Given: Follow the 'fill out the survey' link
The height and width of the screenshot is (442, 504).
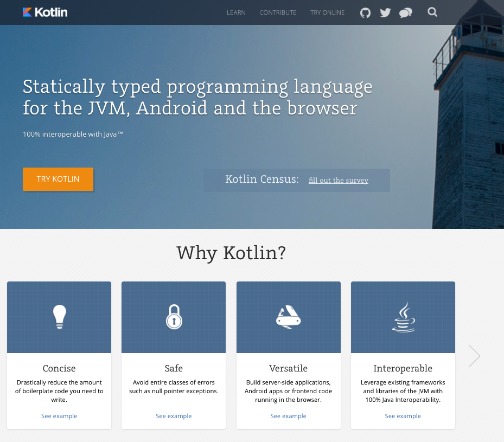Looking at the screenshot, I should (x=339, y=180).
